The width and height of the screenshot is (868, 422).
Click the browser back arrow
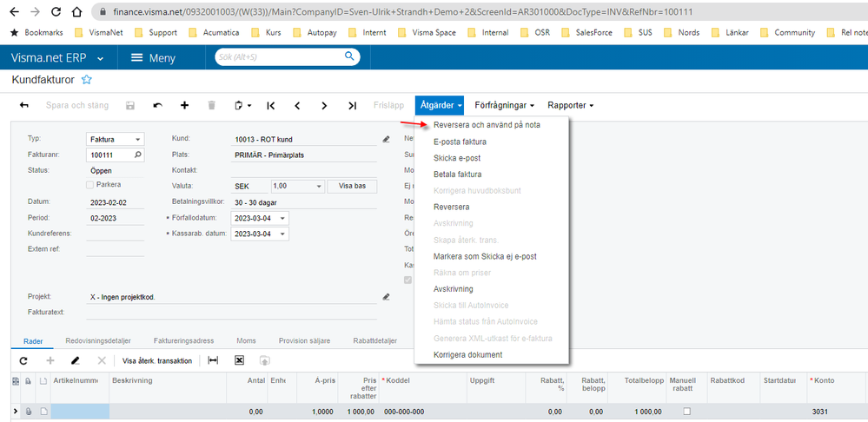[x=14, y=11]
